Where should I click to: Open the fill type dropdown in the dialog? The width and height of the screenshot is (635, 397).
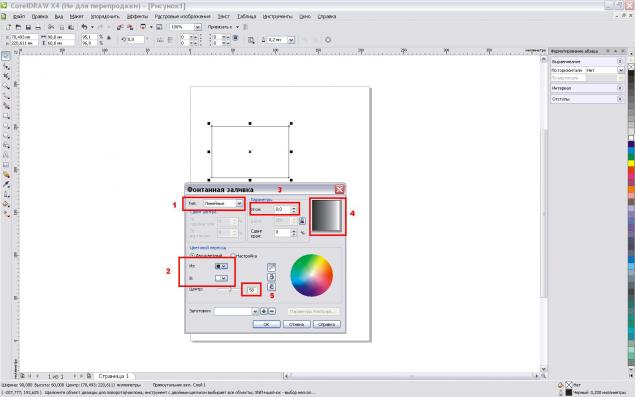pos(239,203)
